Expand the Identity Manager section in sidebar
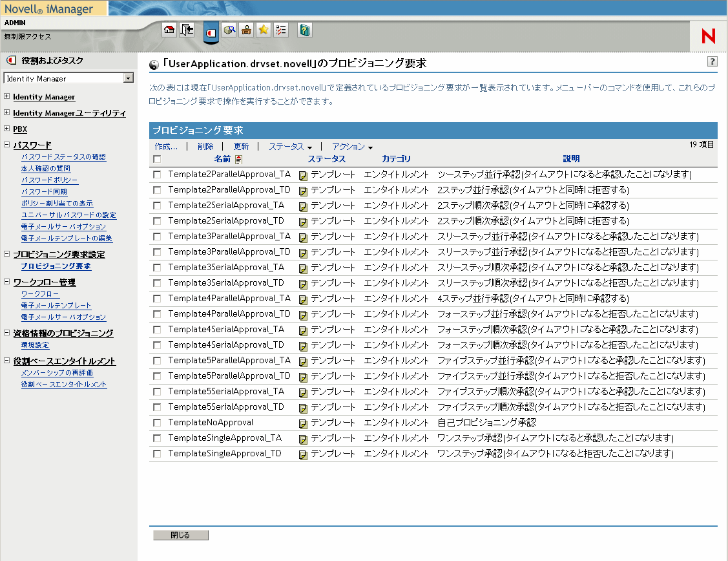Viewport: 728px width, 561px height. [6, 96]
